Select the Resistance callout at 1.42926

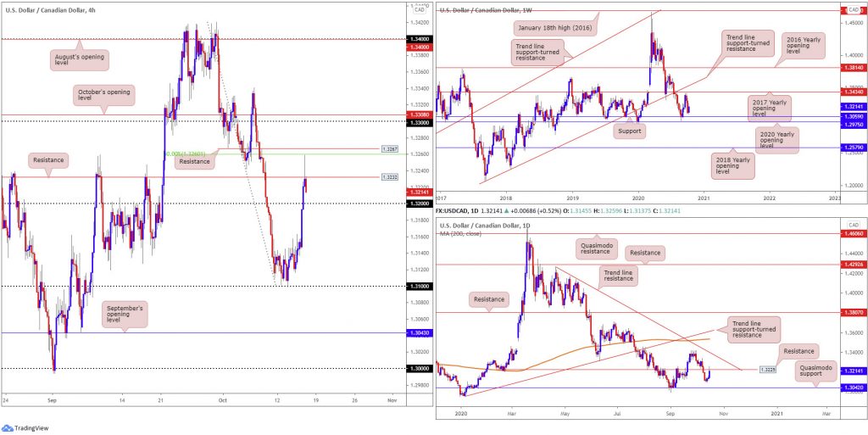click(x=645, y=254)
